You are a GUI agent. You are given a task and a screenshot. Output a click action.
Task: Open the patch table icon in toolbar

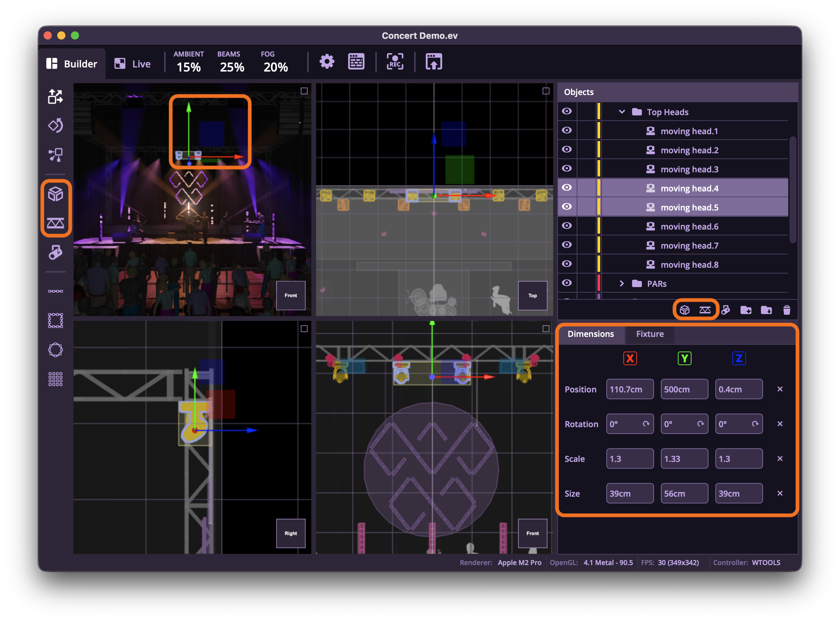coord(356,61)
